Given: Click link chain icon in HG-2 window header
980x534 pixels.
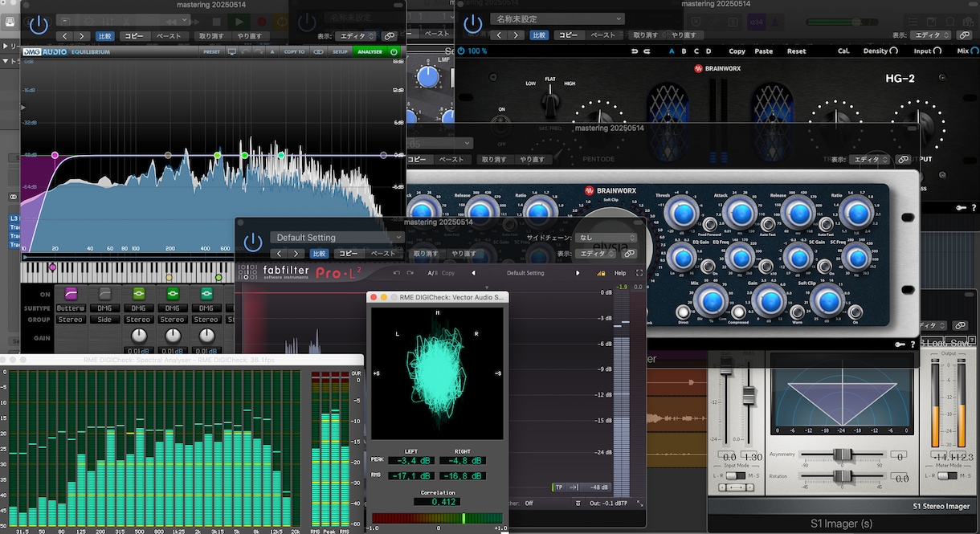Looking at the screenshot, I should 965,35.
